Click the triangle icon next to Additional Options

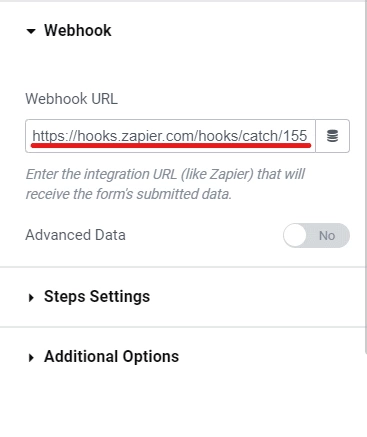point(31,358)
